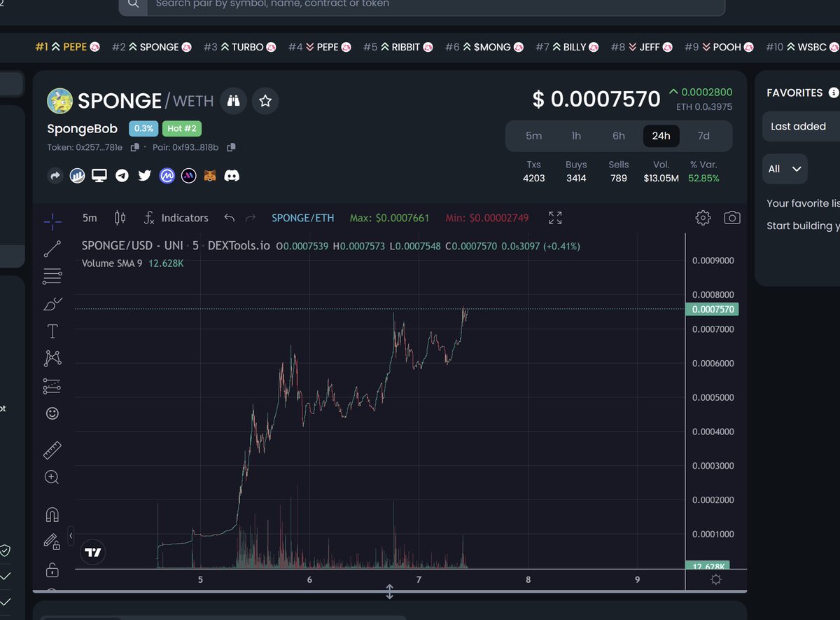Collapse the drawing toolbar with arrow
The width and height of the screenshot is (840, 620).
(71, 536)
